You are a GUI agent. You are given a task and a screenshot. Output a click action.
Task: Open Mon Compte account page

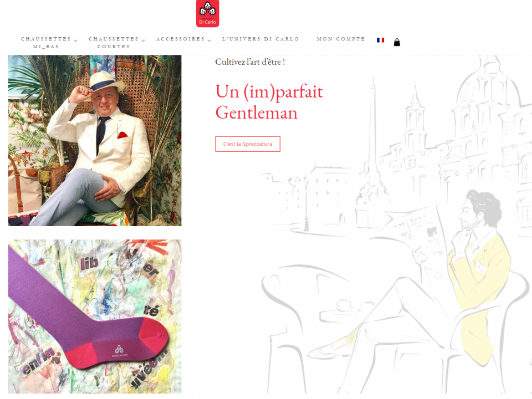click(x=341, y=39)
